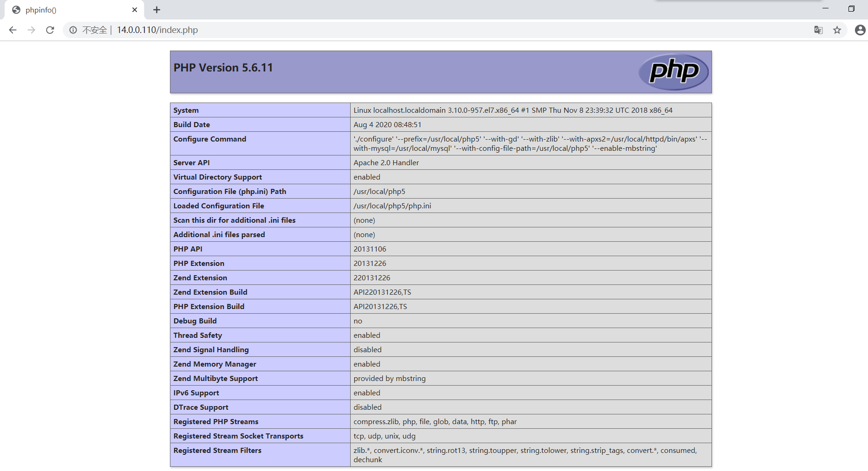Open the Google Translate icon in address bar
Image resolution: width=868 pixels, height=471 pixels.
pos(818,30)
